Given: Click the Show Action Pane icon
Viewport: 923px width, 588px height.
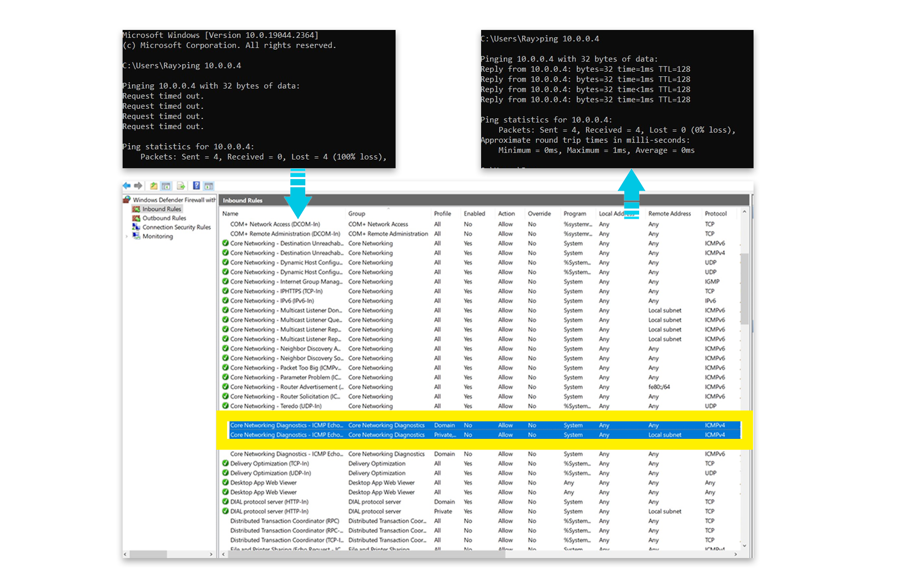Looking at the screenshot, I should point(209,186).
